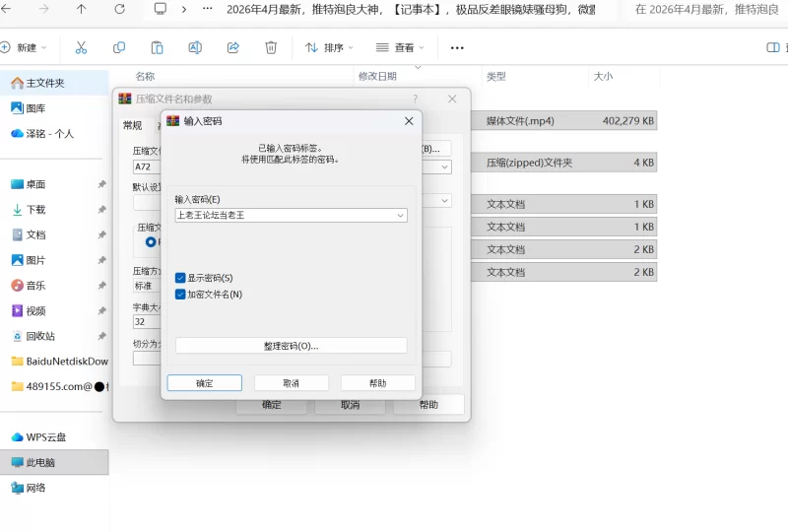This screenshot has width=788, height=532.
Task: Click the help question mark in archive dialog
Action: [x=415, y=100]
